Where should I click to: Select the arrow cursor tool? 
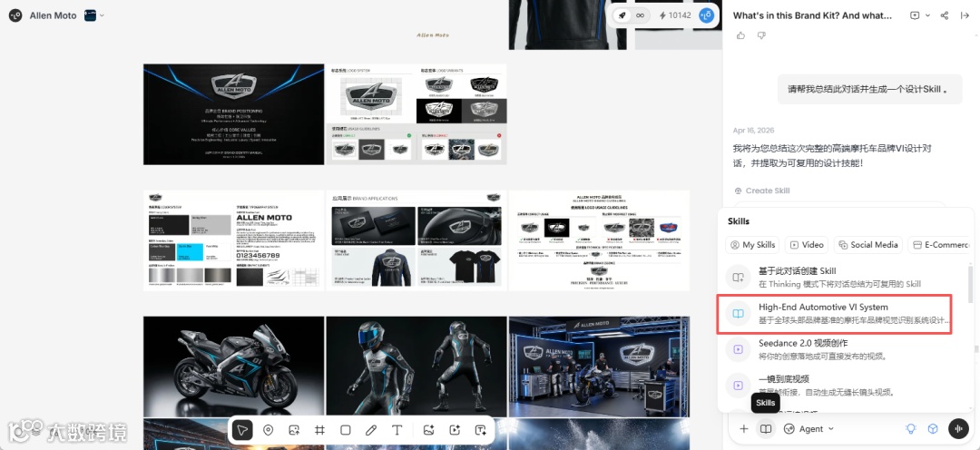[242, 430]
